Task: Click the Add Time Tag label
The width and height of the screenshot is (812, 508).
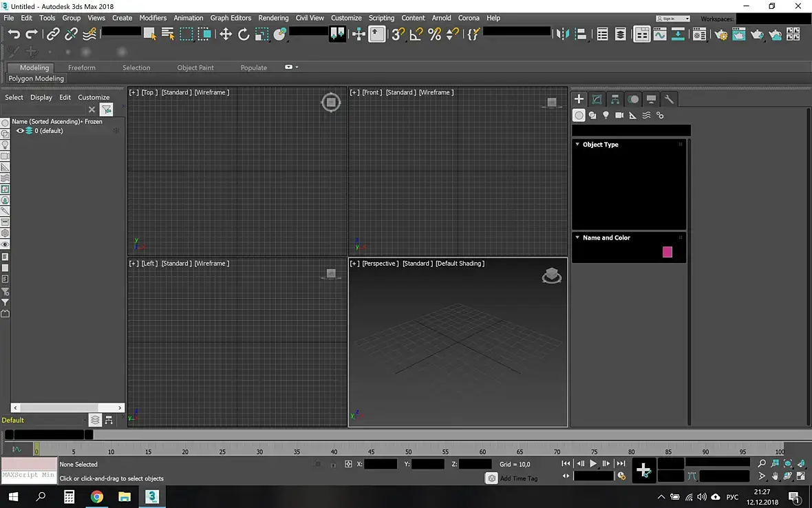Action: 518,478
